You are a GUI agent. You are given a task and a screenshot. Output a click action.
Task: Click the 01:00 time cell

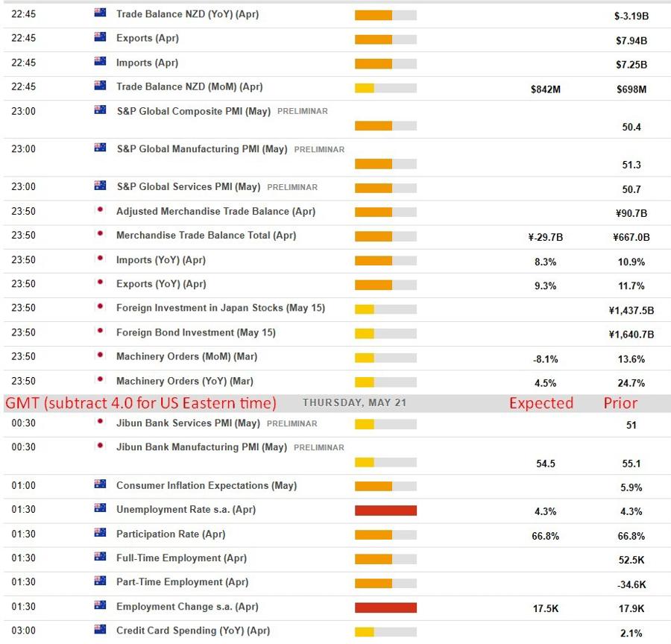(x=24, y=486)
